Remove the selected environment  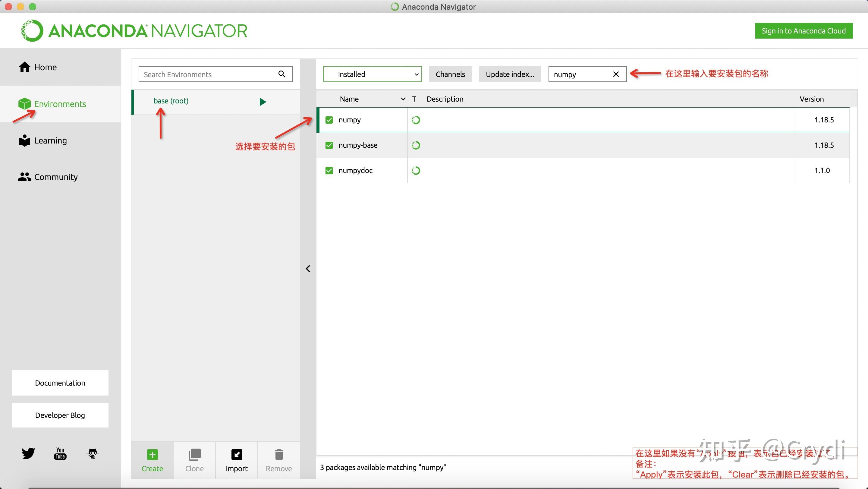[279, 460]
